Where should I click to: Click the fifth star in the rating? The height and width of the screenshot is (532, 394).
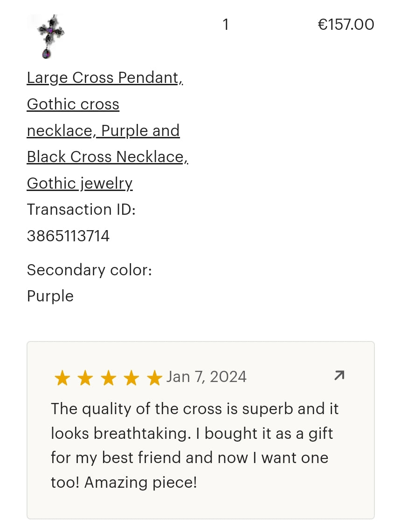click(154, 378)
